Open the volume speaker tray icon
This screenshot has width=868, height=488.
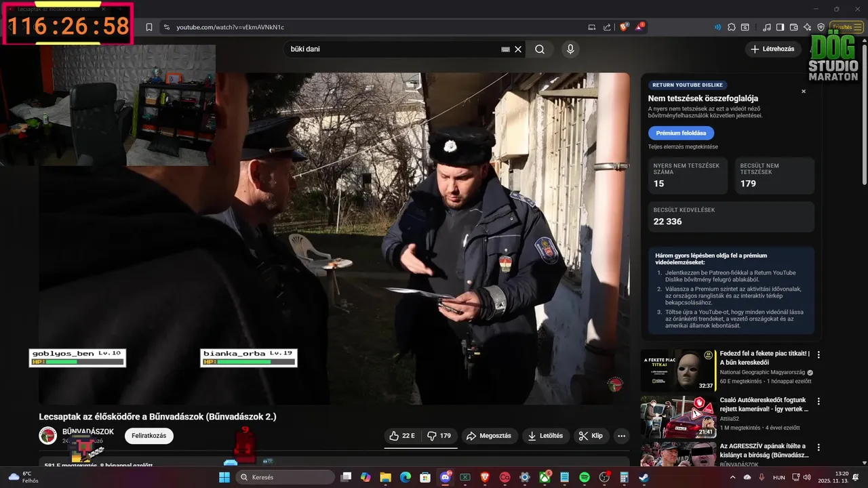coord(808,477)
